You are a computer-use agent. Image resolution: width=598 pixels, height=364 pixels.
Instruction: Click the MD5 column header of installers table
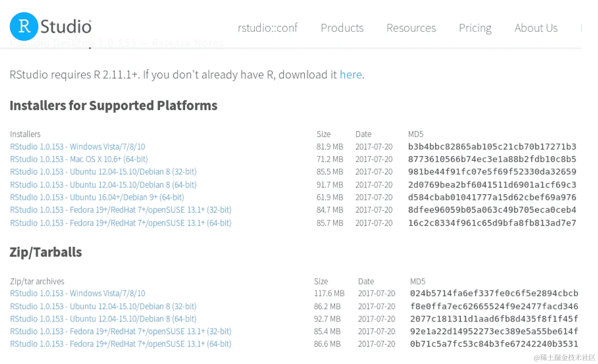coord(416,134)
